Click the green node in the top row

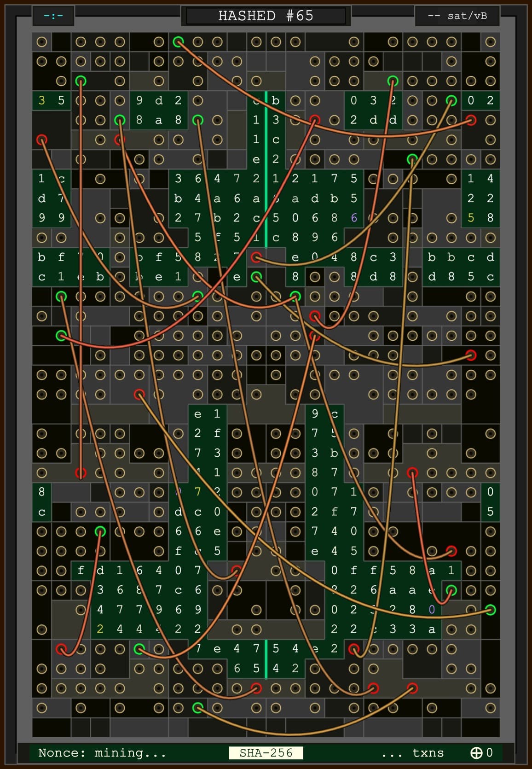(x=178, y=42)
